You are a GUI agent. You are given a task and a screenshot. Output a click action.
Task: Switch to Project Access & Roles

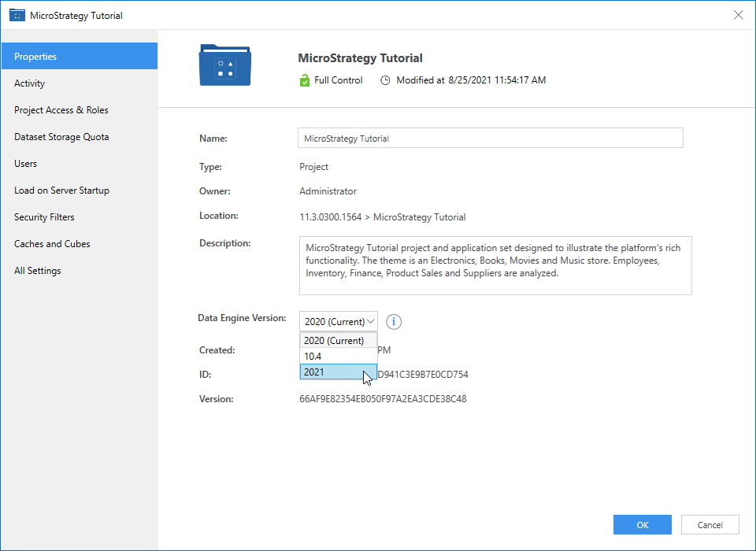click(x=61, y=110)
